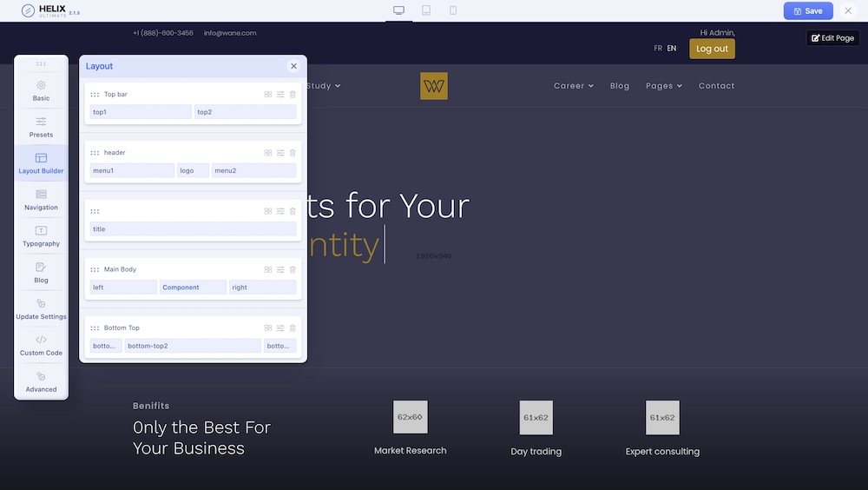
Task: Expand the Pages menu dropdown
Action: 664,86
